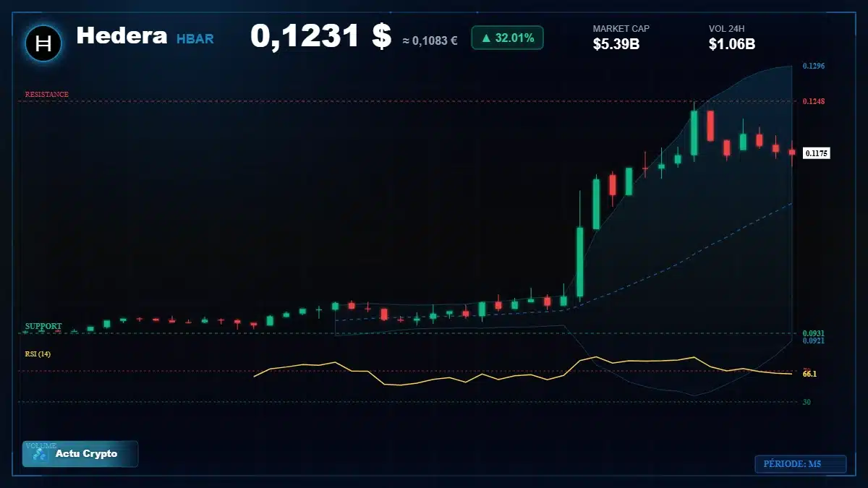Screen dimensions: 868x488
Task: Click the SUPPORT label
Action: pos(43,326)
